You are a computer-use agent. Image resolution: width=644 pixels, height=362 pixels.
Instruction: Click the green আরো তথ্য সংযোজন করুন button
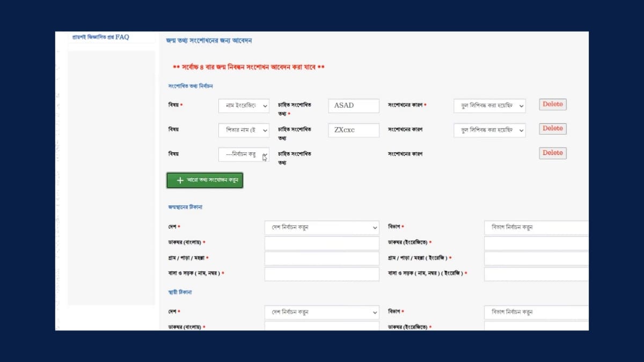(205, 181)
